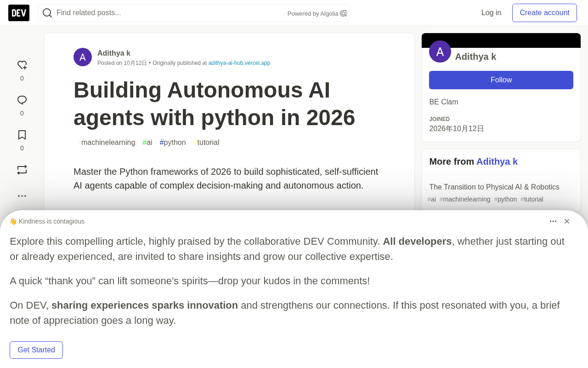Close the Kindness is contagious banner
The image size is (588, 368).
pyautogui.click(x=567, y=221)
